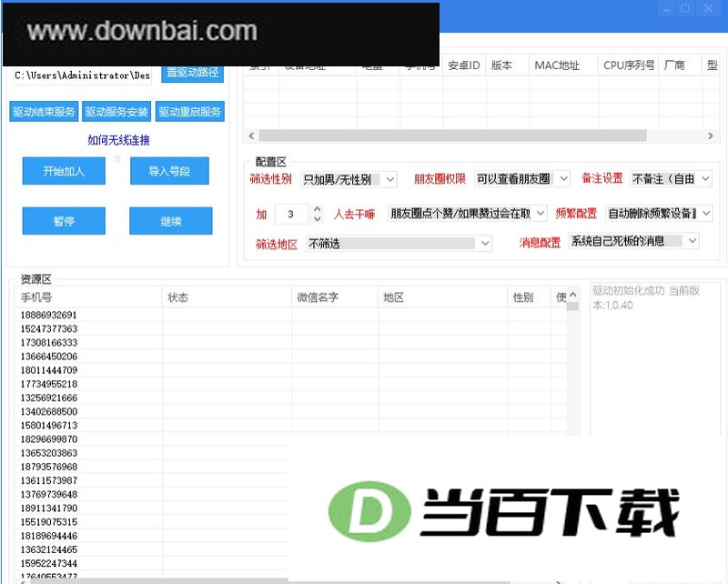
Task: Click the 导入号段 button
Action: coord(169,171)
